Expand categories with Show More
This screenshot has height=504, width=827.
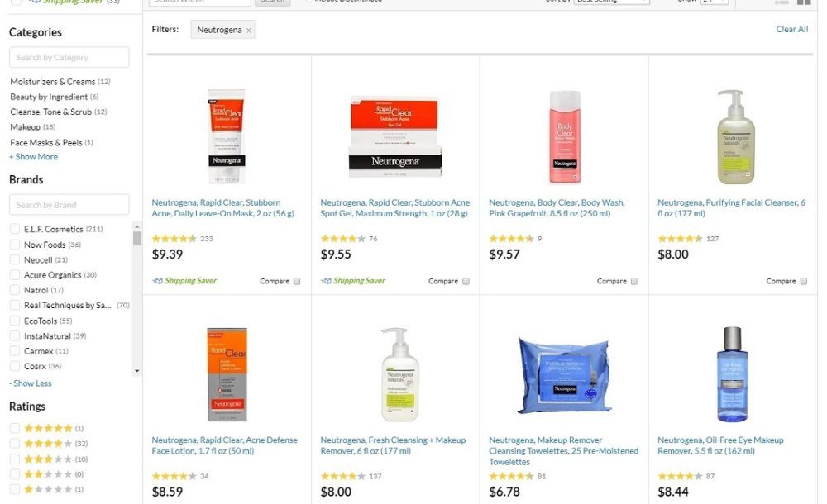click(34, 157)
